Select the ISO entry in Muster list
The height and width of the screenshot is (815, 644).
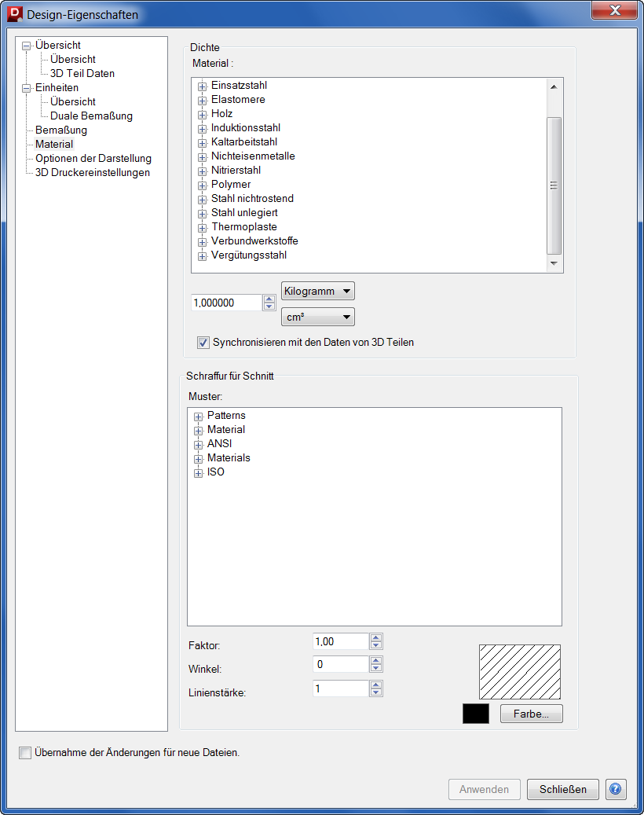[x=215, y=472]
